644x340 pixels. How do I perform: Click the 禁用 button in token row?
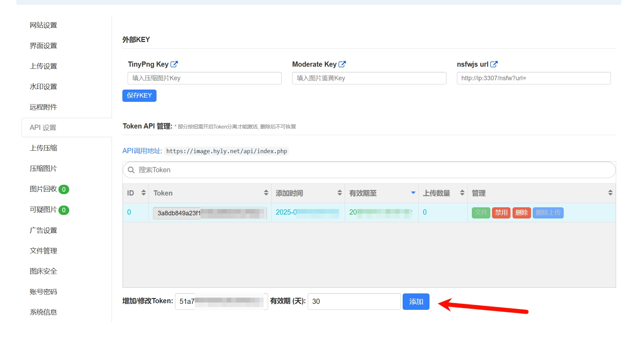point(501,213)
